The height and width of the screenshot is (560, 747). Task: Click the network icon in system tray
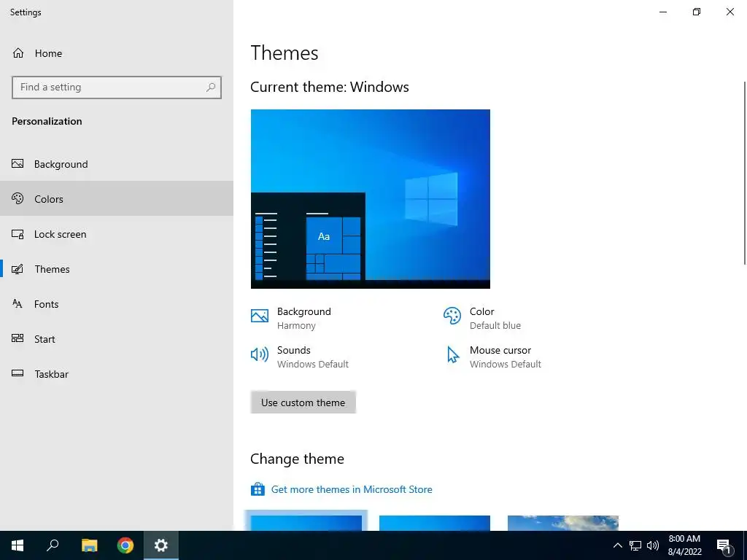(x=635, y=545)
